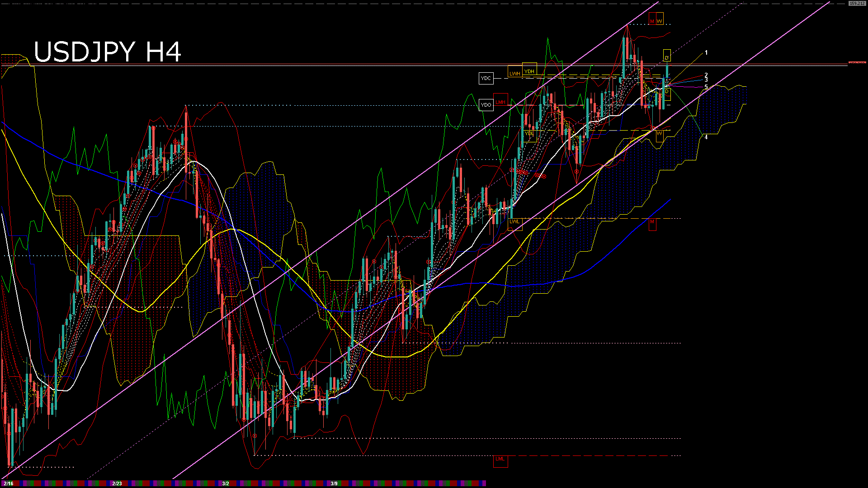Click the 159.212 price label
Screen dimensions: 868x488
(857, 3)
